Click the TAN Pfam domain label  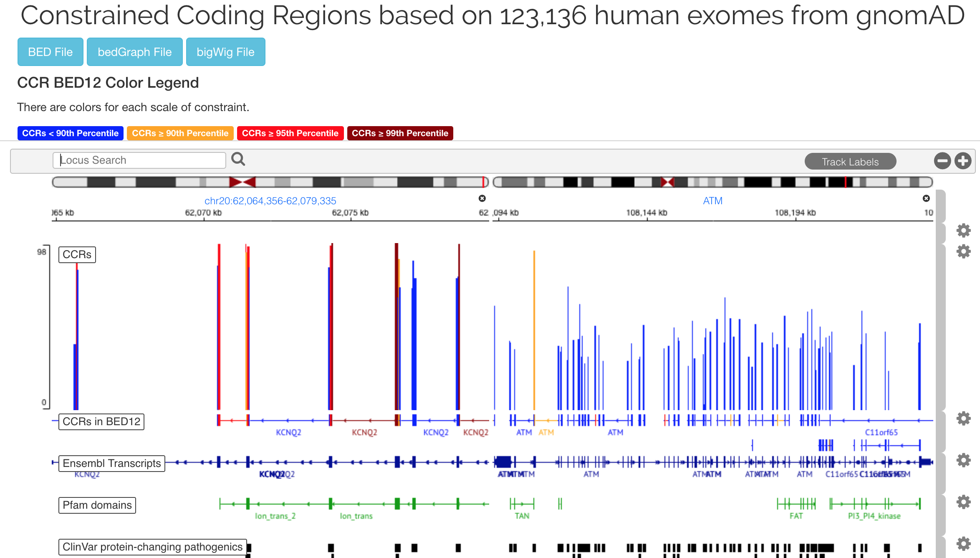click(522, 516)
